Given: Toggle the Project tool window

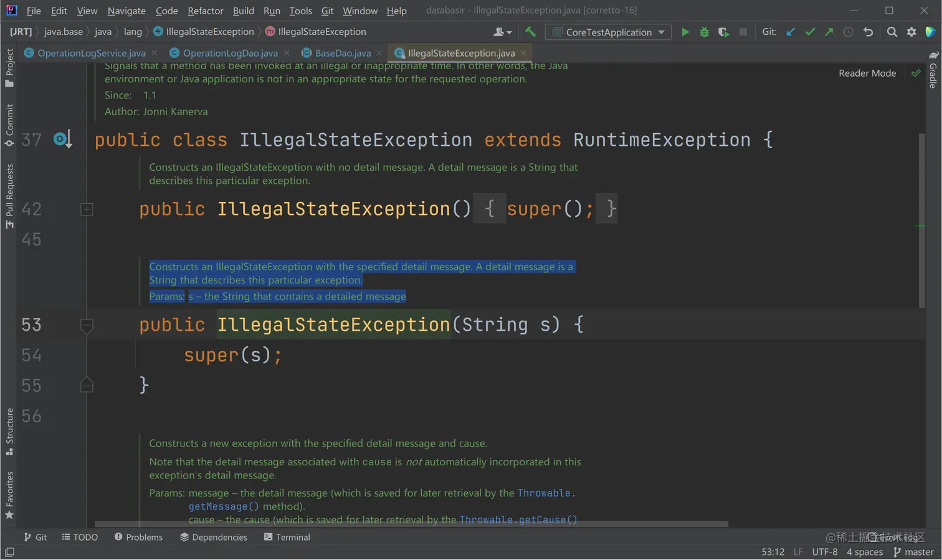Looking at the screenshot, I should [9, 68].
